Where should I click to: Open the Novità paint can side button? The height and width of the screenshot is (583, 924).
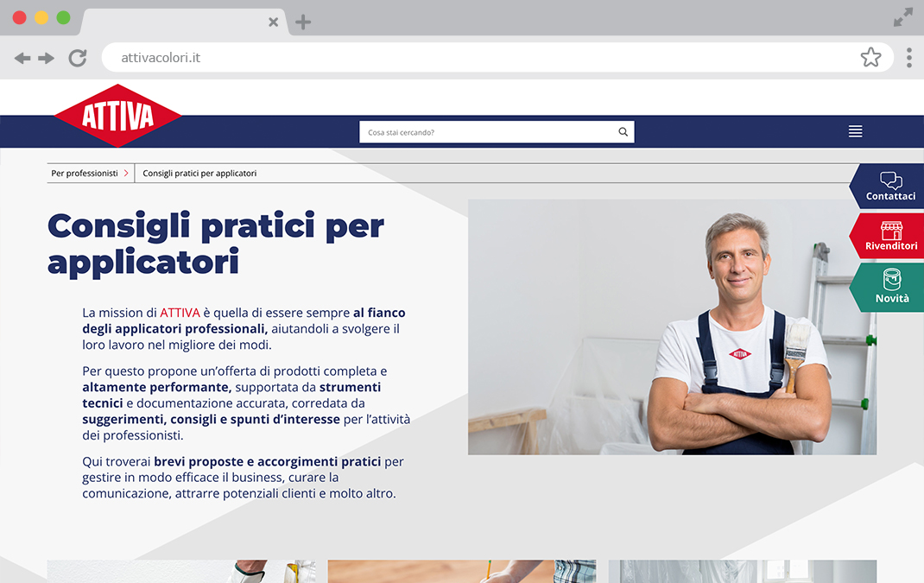tap(886, 287)
